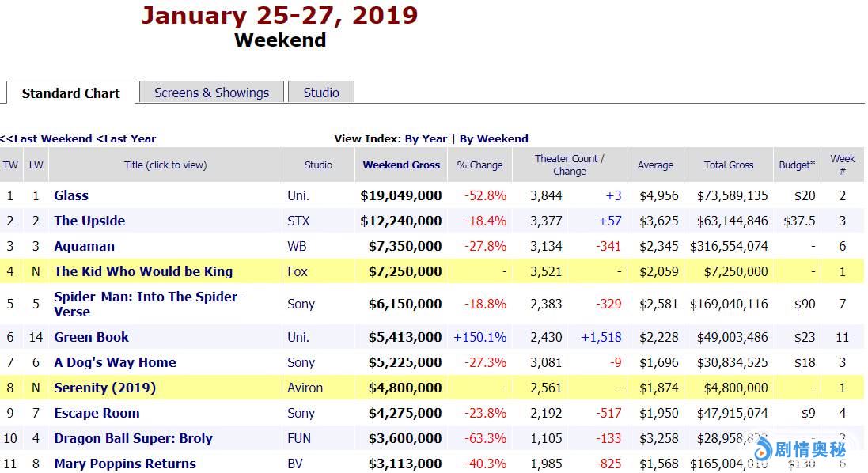Select the Standard Chart tab
The height and width of the screenshot is (473, 868).
(x=70, y=93)
